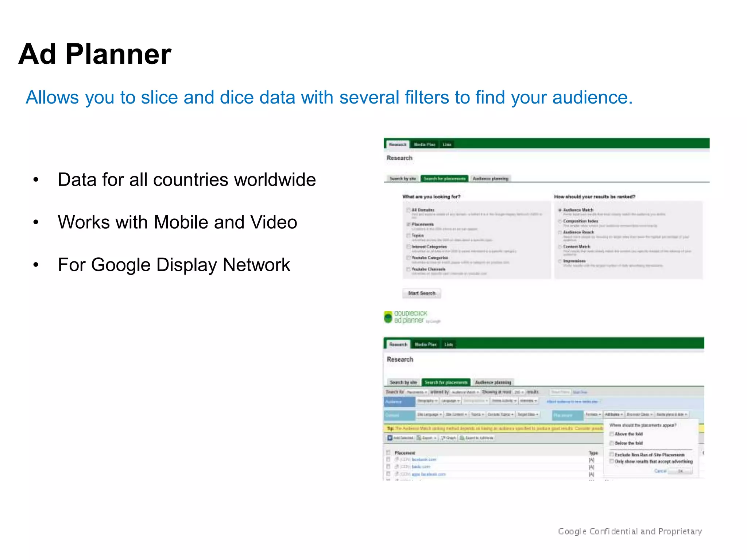Click the Export to AdWords icon
Image resolution: width=747 pixels, height=560 pixels.
(462, 438)
